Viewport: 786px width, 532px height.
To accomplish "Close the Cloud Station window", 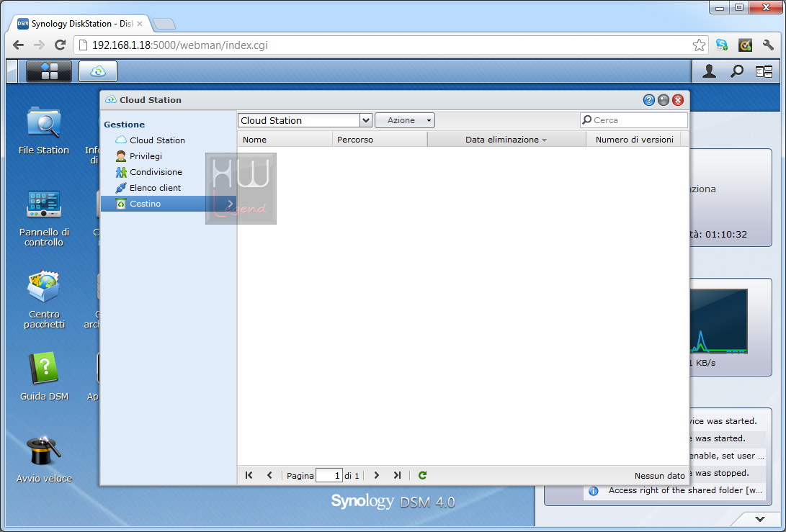I will pos(678,100).
